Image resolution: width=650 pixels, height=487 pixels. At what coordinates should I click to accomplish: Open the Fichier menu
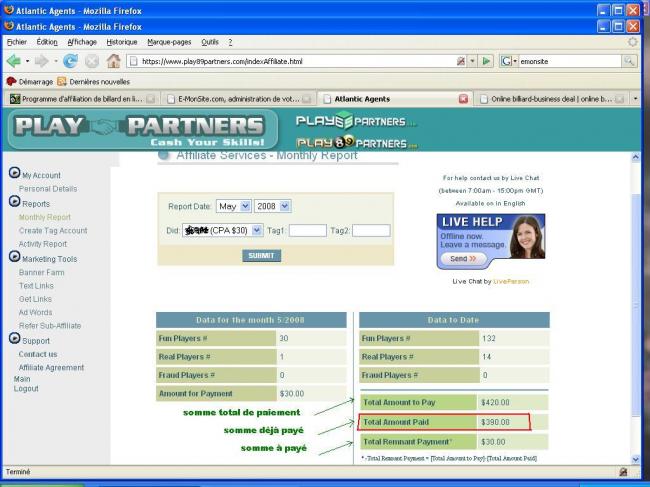17,42
